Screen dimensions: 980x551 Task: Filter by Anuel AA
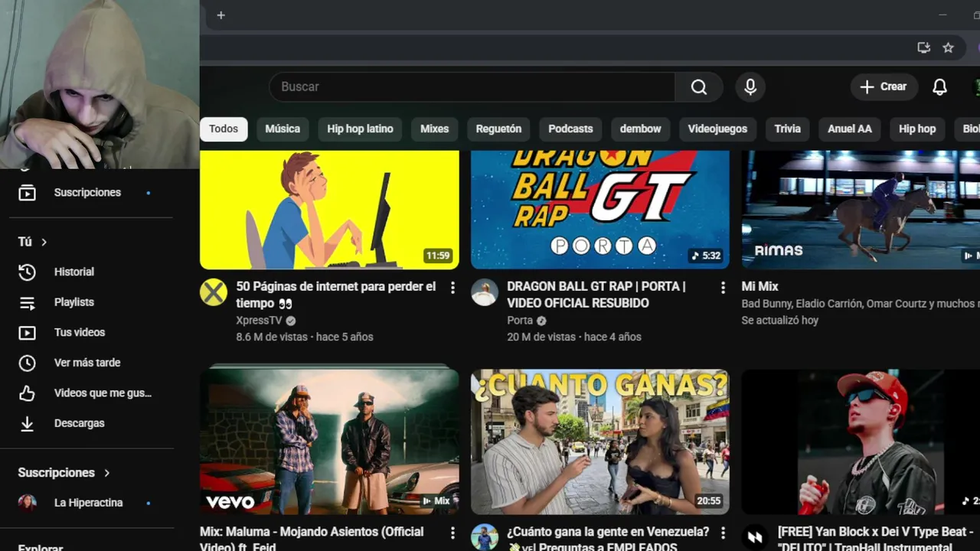(850, 129)
